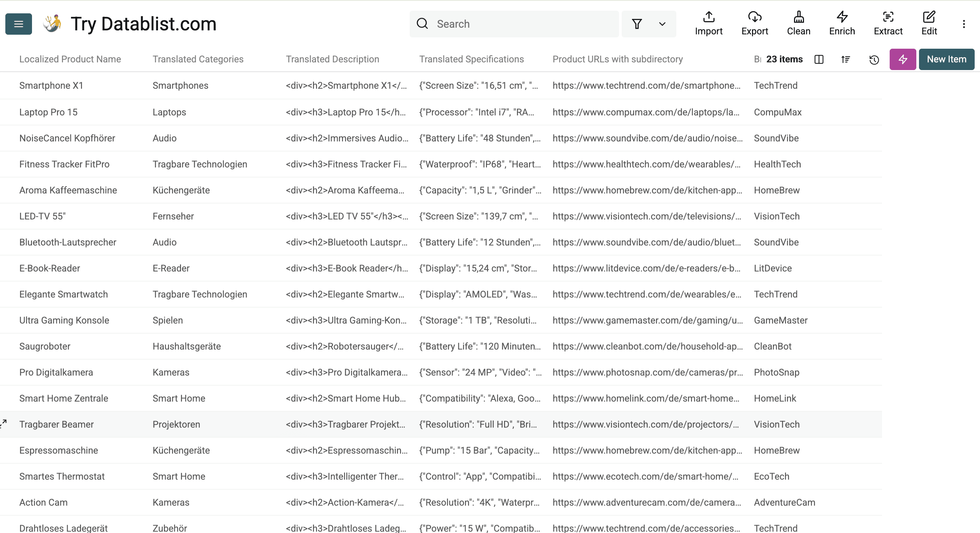Click the 23 items counter
This screenshot has height=533, width=980.
[x=784, y=59]
